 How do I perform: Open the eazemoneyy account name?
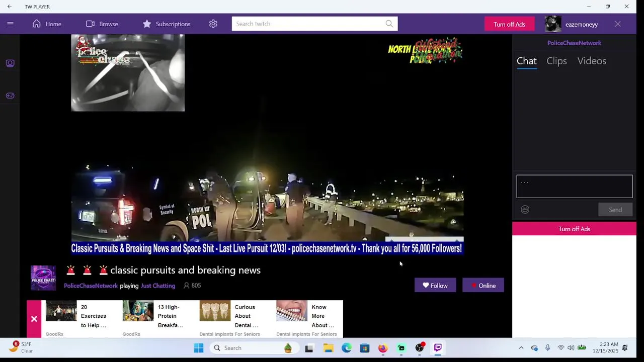[x=582, y=24]
